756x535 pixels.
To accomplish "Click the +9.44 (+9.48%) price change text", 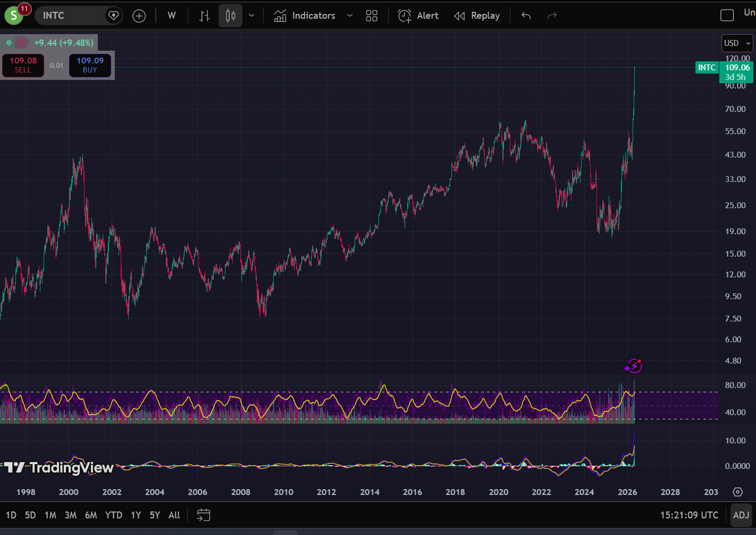I will pos(64,43).
